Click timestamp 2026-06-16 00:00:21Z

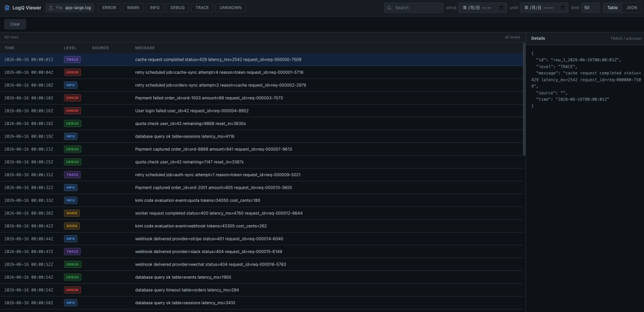pos(29,149)
